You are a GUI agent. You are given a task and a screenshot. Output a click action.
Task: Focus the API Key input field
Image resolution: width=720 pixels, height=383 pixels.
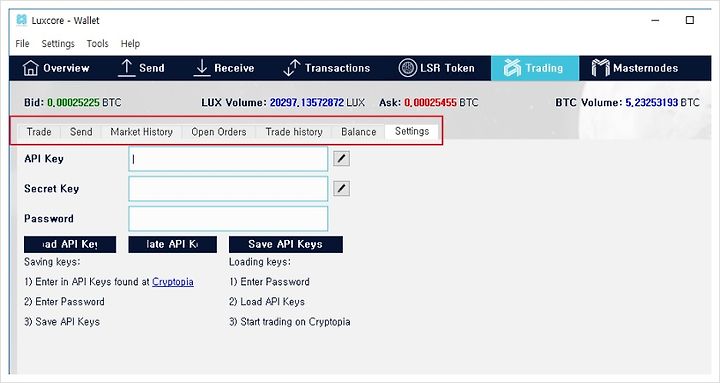pyautogui.click(x=228, y=159)
